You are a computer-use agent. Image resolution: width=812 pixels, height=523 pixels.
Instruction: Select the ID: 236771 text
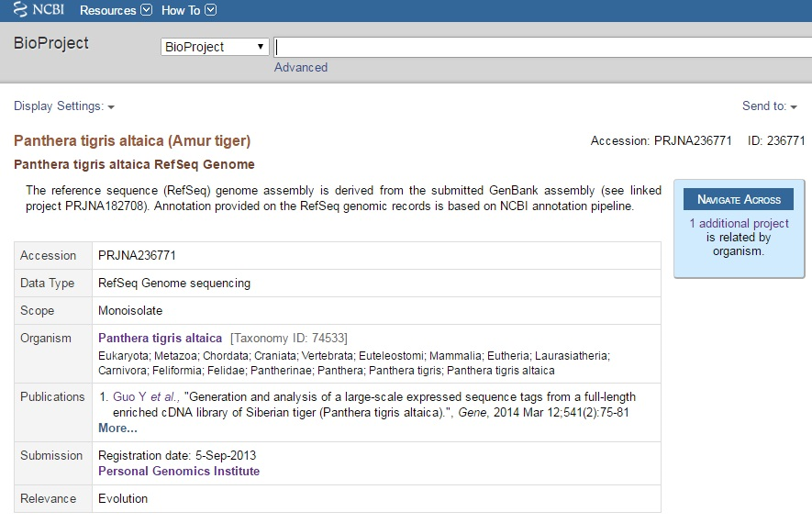(776, 141)
